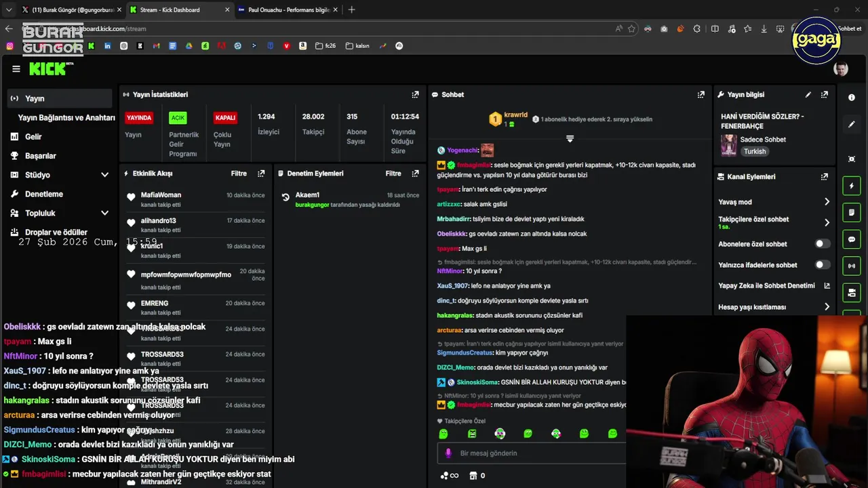868x488 pixels.
Task: Expand the Yavaş mod option
Action: (774, 202)
